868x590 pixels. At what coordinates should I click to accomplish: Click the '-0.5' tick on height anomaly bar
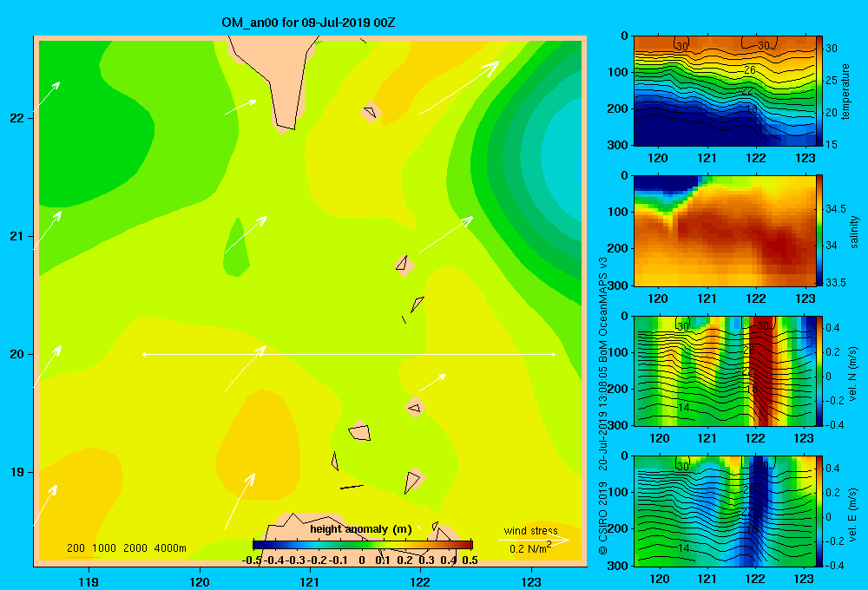[x=252, y=560]
